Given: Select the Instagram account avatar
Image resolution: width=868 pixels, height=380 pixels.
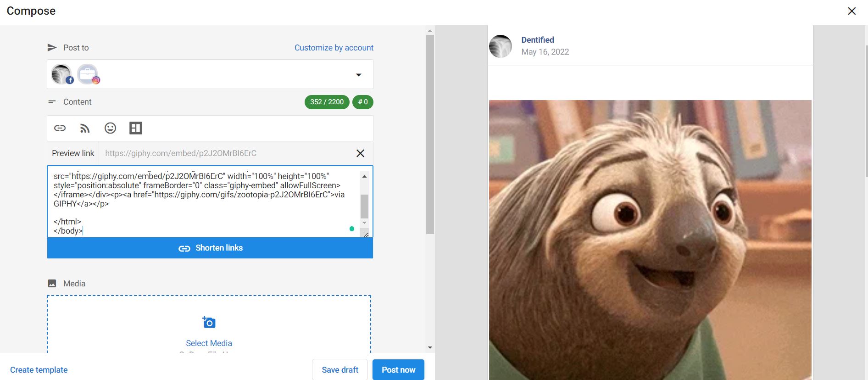Looking at the screenshot, I should tap(88, 74).
